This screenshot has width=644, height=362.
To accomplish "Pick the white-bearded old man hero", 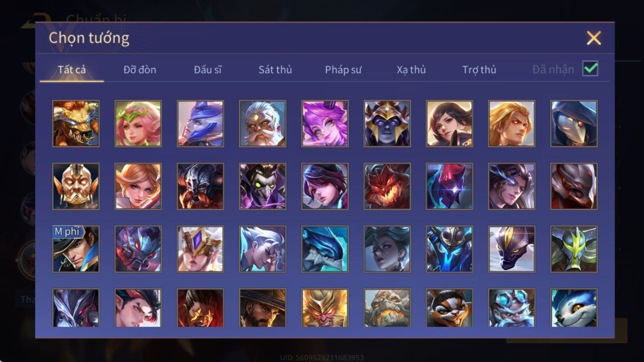I will coord(263,123).
